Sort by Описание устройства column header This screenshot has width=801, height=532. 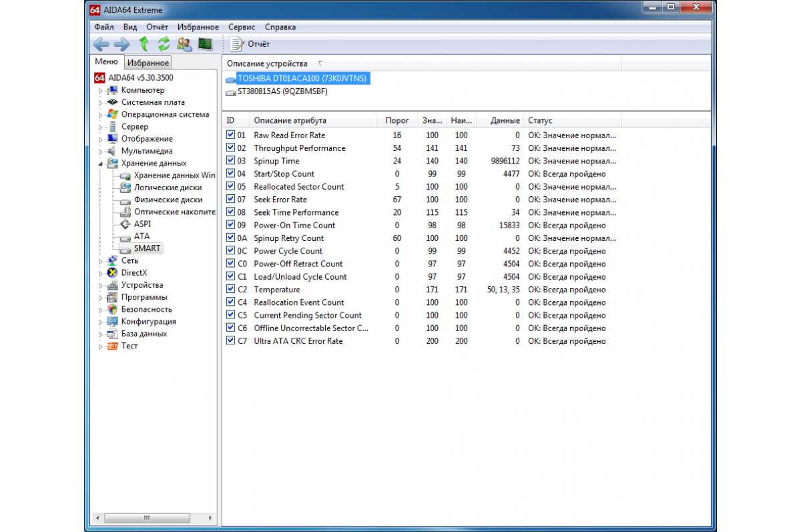(x=421, y=63)
